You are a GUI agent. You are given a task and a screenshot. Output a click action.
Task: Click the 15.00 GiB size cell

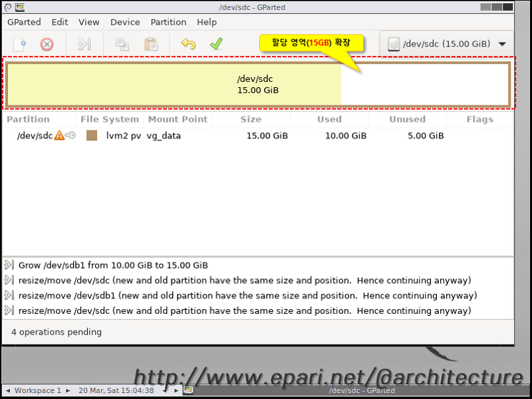(267, 136)
